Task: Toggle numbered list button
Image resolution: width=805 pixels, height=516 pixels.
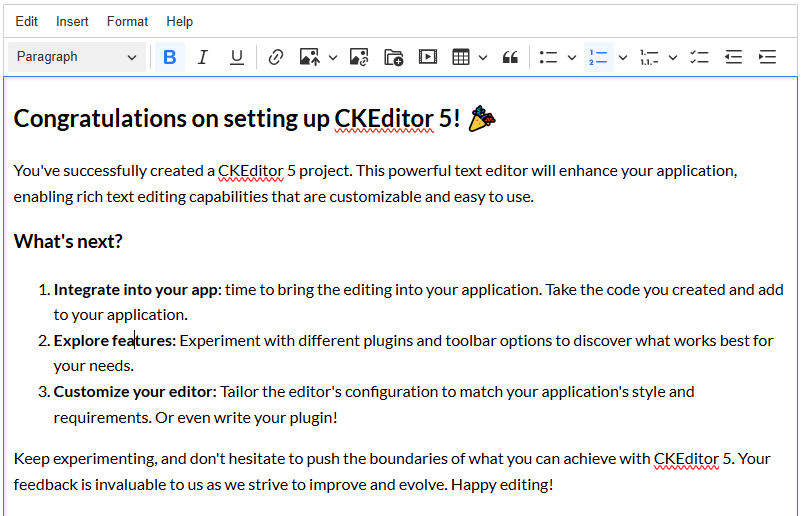Action: (598, 57)
